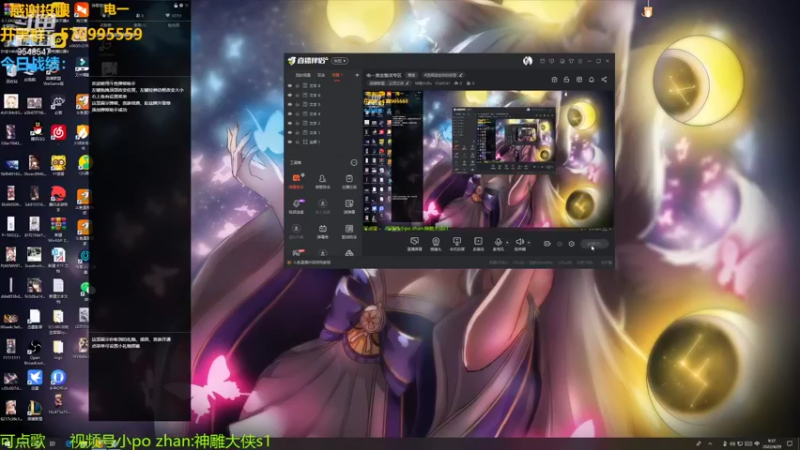Click the stream preview canvas
The width and height of the screenshot is (800, 450).
[488, 159]
